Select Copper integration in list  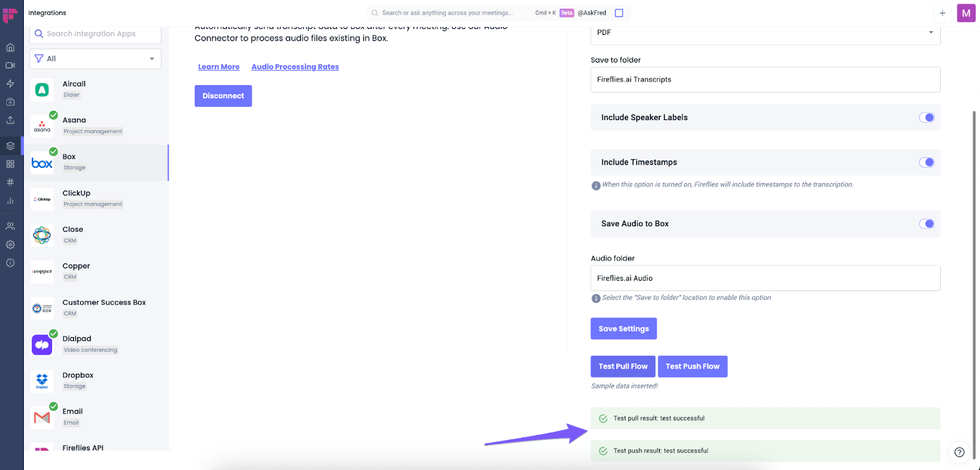[x=96, y=271]
